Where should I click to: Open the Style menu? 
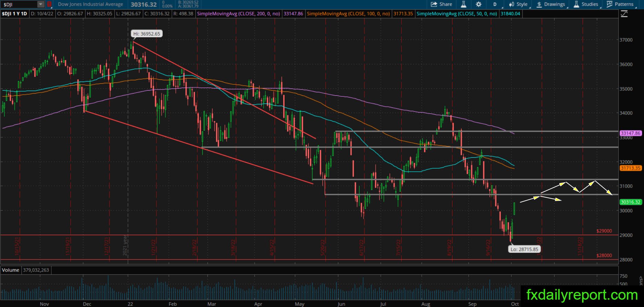(x=519, y=4)
